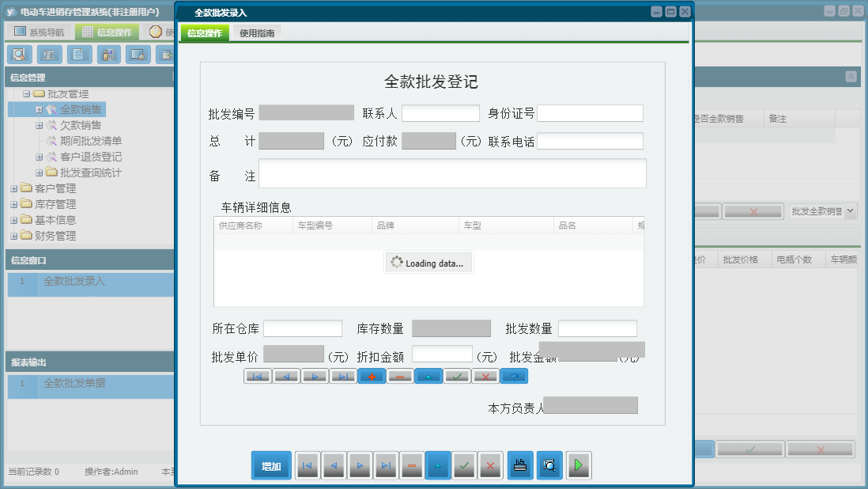868x489 pixels.
Task: Click the last-record navigation icon at the bottom
Action: coord(386,465)
